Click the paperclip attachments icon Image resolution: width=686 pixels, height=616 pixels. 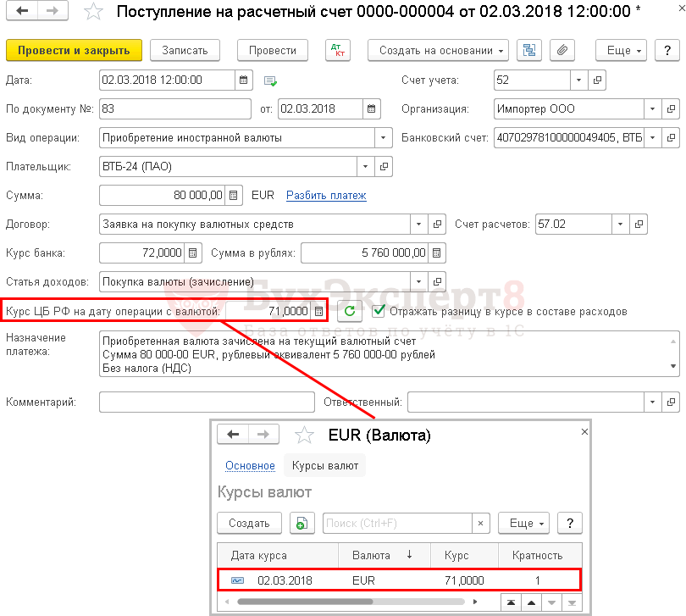click(561, 50)
